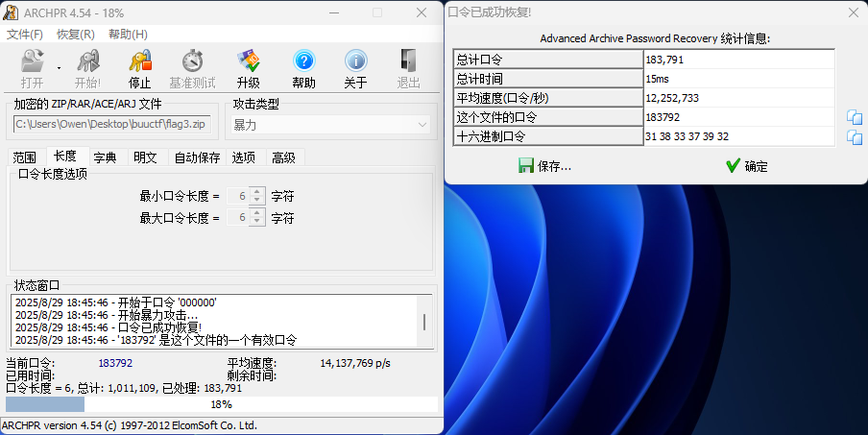Screen dimensions: 868x435
Task: Click the encrypted file path input field
Action: pos(111,125)
